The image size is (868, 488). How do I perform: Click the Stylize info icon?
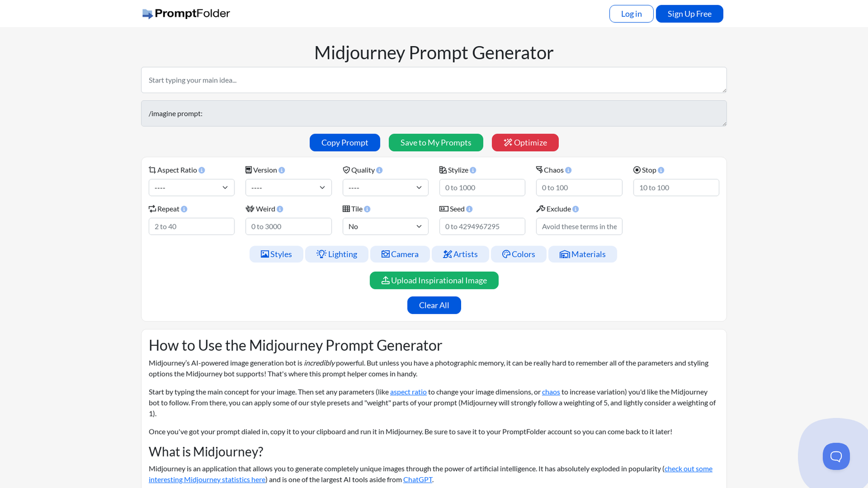point(473,170)
